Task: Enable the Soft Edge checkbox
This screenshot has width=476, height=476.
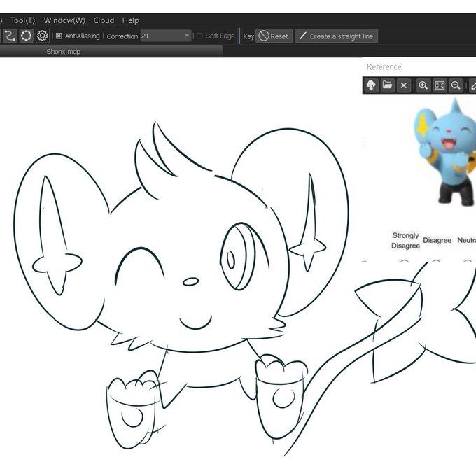Action: [199, 36]
